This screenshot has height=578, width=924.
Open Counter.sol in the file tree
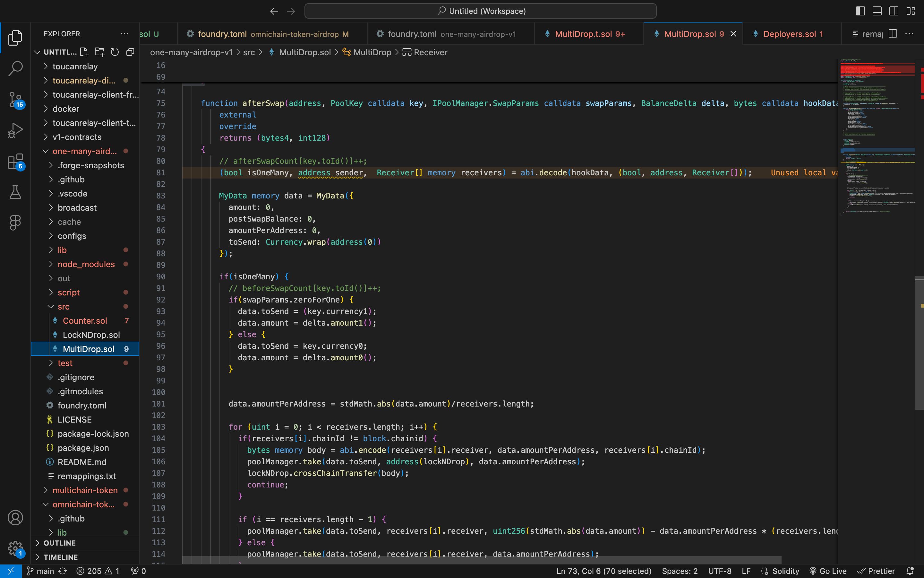click(x=85, y=321)
